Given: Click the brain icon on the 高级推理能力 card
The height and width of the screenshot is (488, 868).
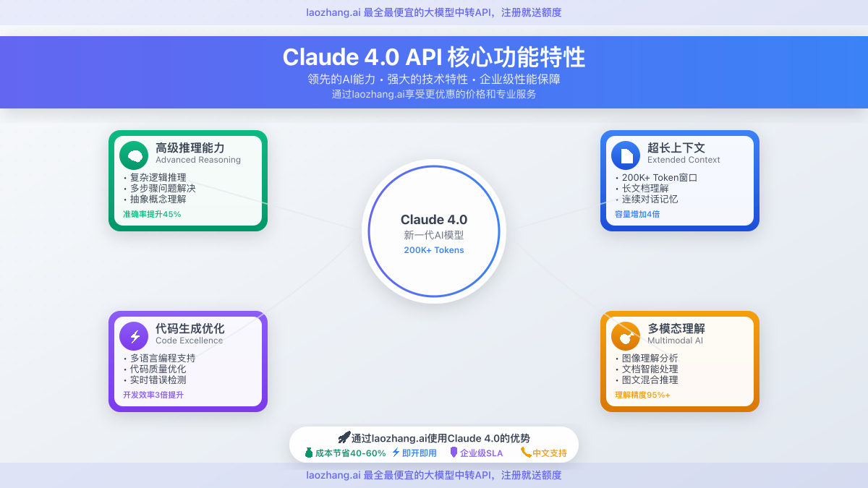Looking at the screenshot, I should (134, 155).
